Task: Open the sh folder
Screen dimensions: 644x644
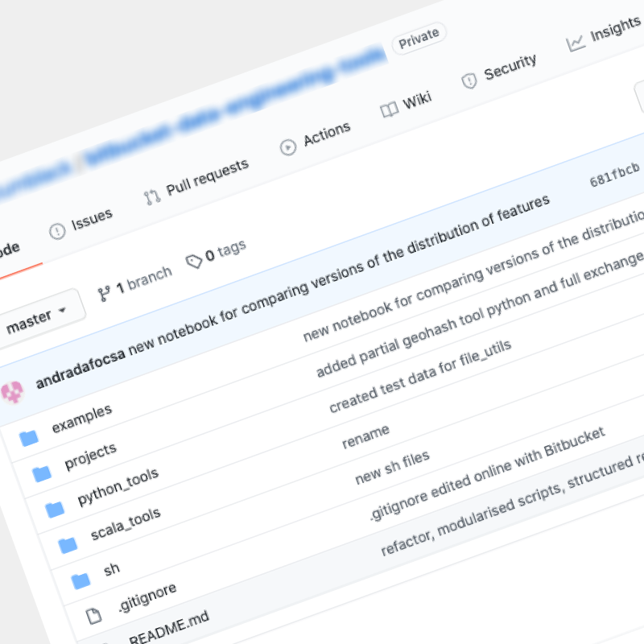Action: tap(111, 569)
